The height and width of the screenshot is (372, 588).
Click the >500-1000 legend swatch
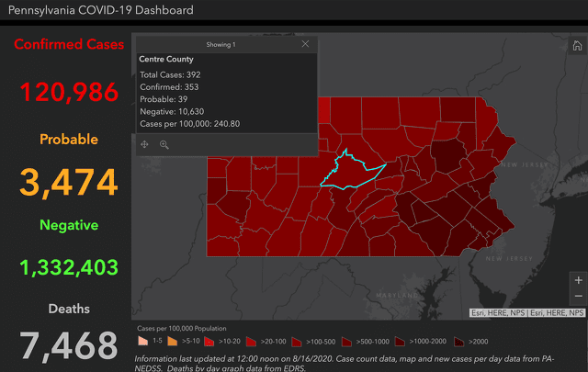346,342
